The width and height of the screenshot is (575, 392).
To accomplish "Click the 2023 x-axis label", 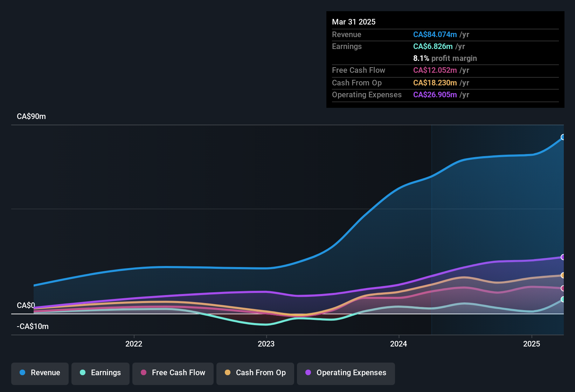I will [266, 344].
